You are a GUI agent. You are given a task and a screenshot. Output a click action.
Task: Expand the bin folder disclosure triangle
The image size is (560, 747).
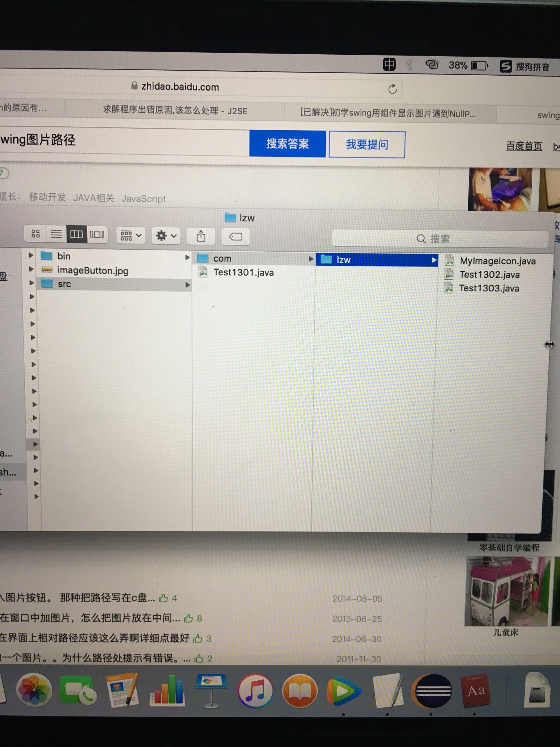(x=31, y=255)
